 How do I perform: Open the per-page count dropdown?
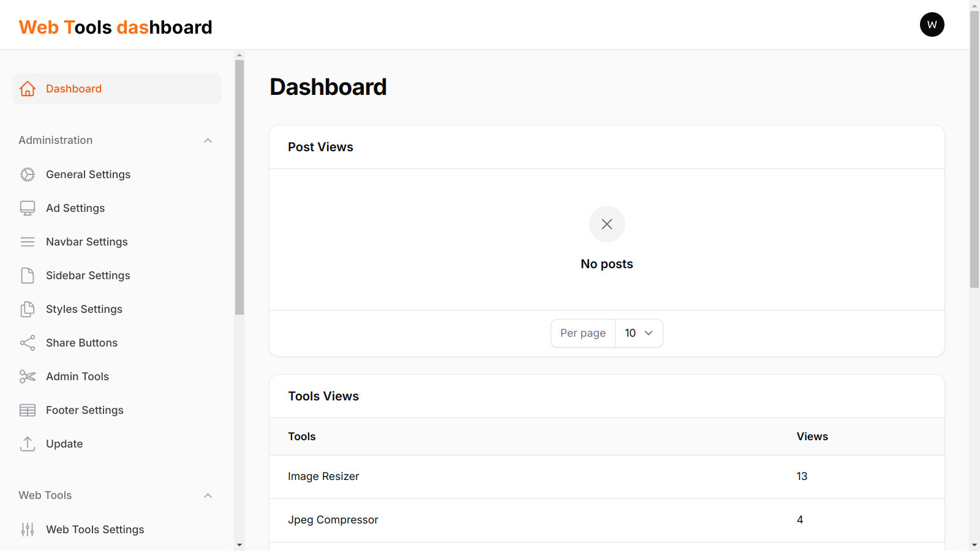pos(639,333)
